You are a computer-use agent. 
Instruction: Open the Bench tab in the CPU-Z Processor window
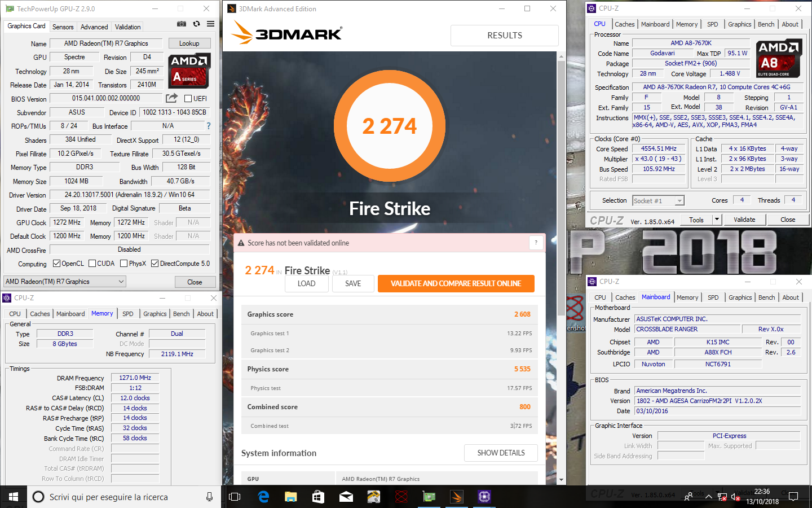point(766,24)
